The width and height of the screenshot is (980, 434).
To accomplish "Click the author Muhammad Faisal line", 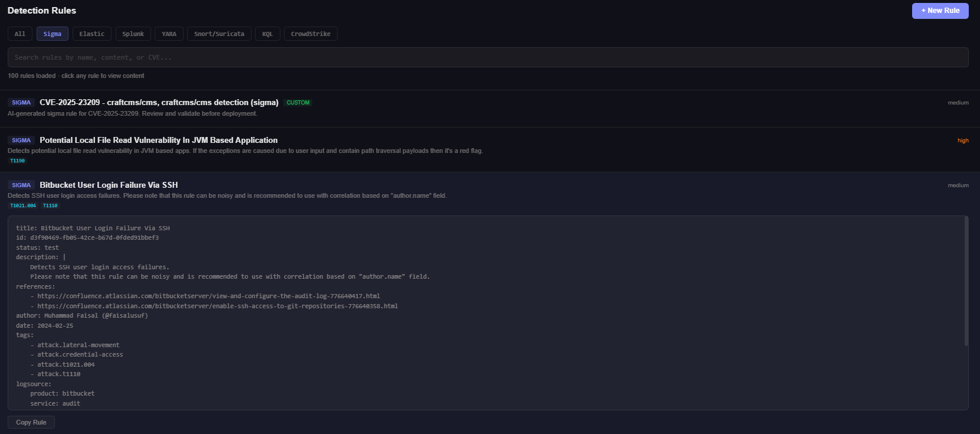I will [82, 315].
